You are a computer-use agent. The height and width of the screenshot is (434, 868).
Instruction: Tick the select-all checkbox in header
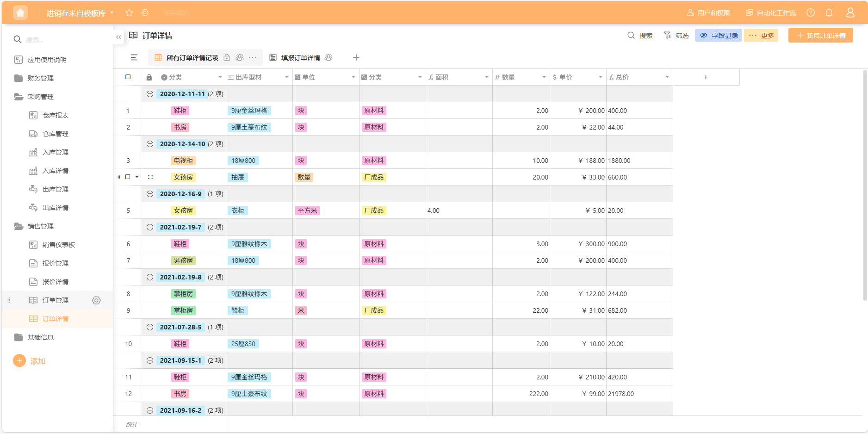coord(128,77)
